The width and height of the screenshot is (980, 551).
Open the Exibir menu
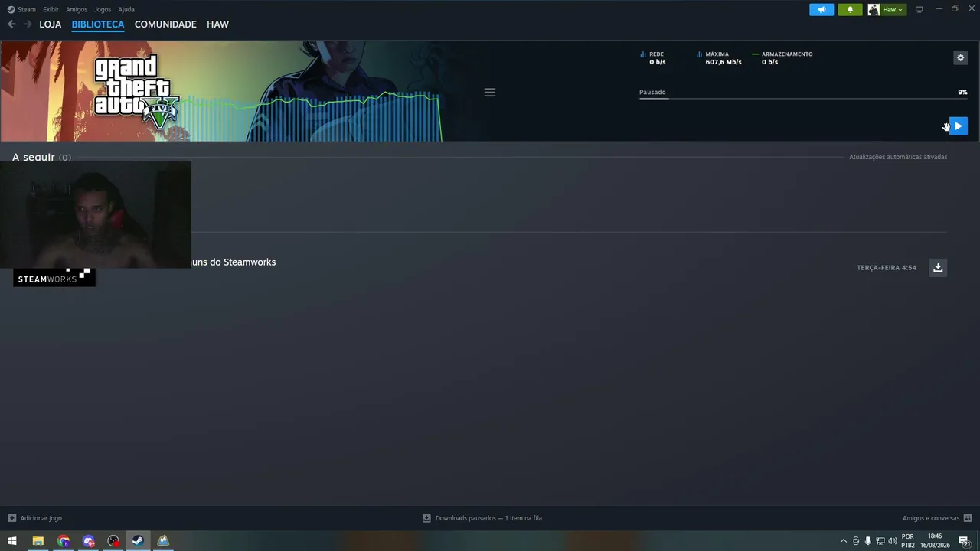click(x=51, y=9)
